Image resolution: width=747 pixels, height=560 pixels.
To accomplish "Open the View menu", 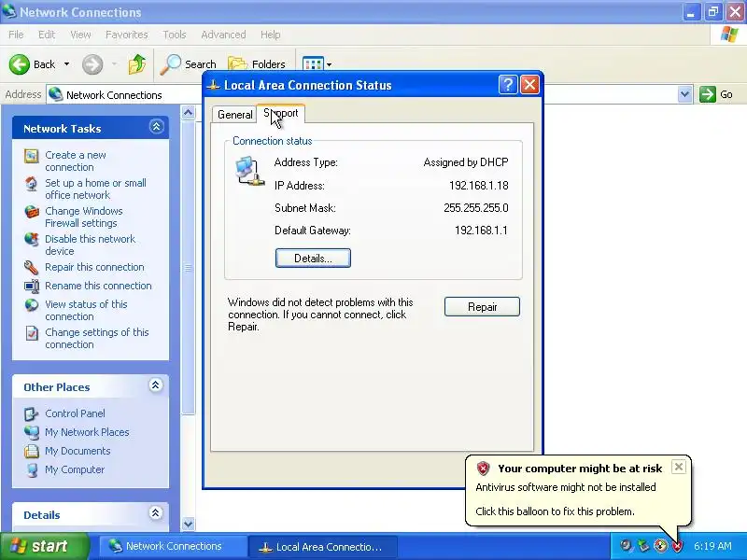I will coord(80,35).
